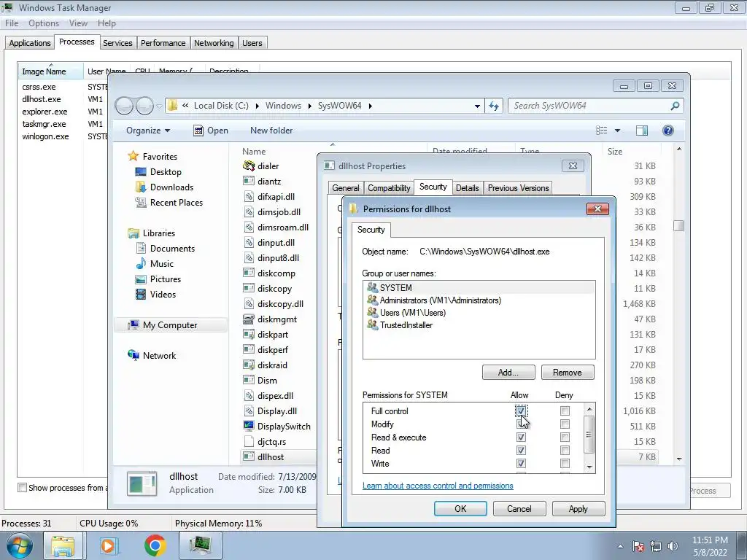Select the diskraid file icon
The height and width of the screenshot is (560, 747).
point(249,365)
